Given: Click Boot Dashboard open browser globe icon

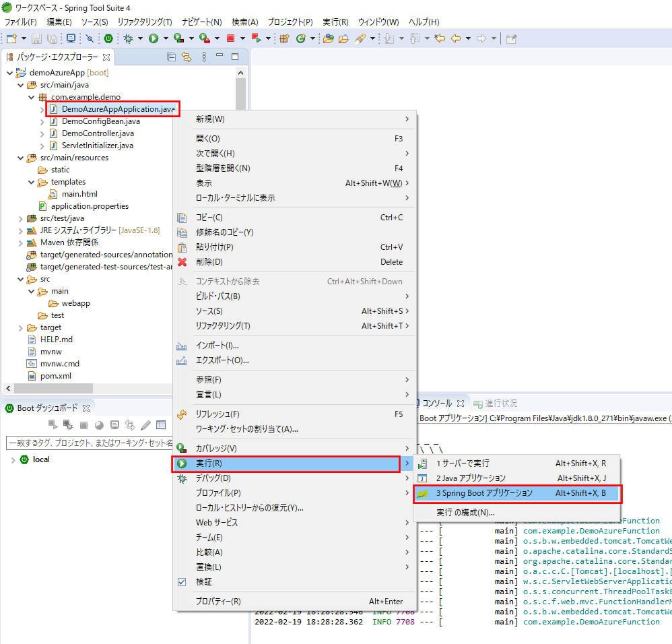Looking at the screenshot, I should (x=99, y=425).
